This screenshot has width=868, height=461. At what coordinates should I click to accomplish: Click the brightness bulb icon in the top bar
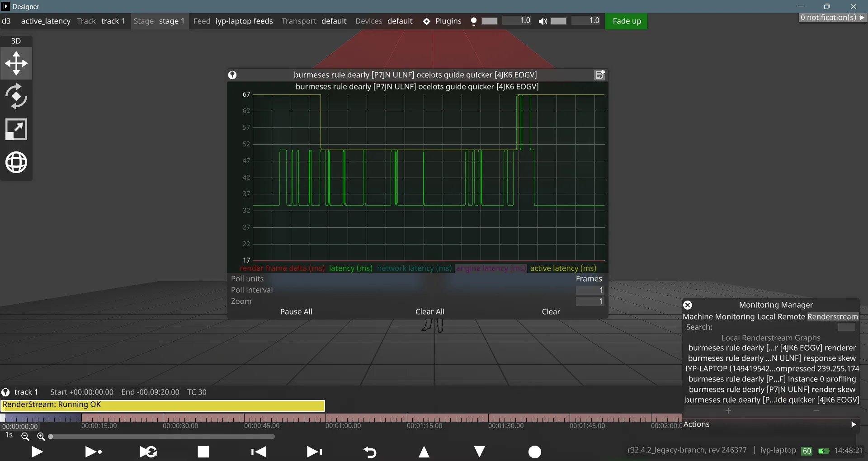coord(474,21)
